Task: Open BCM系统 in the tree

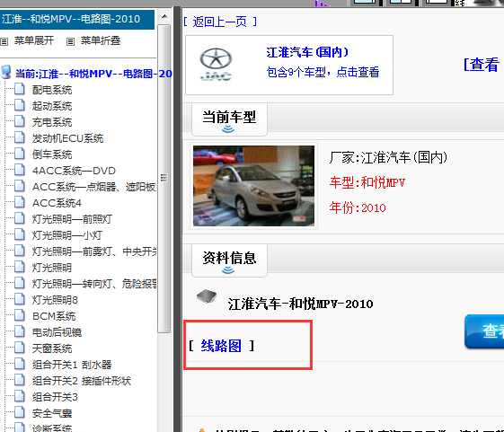Action: click(54, 316)
